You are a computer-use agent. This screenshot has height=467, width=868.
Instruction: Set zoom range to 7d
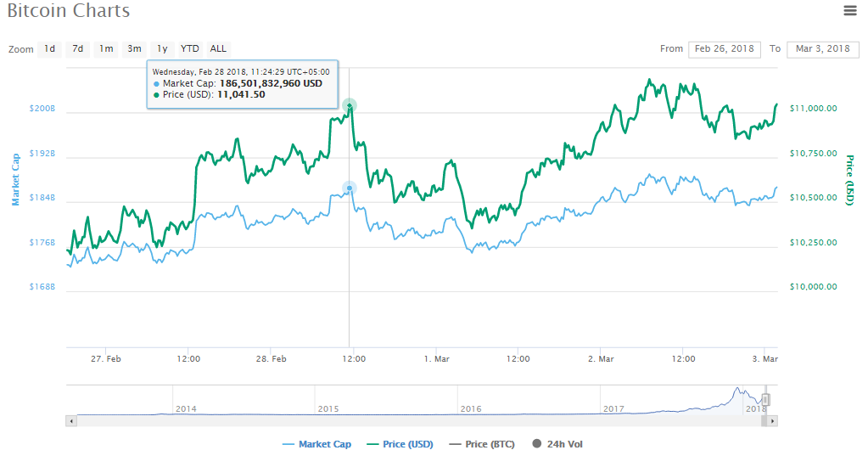click(x=77, y=48)
